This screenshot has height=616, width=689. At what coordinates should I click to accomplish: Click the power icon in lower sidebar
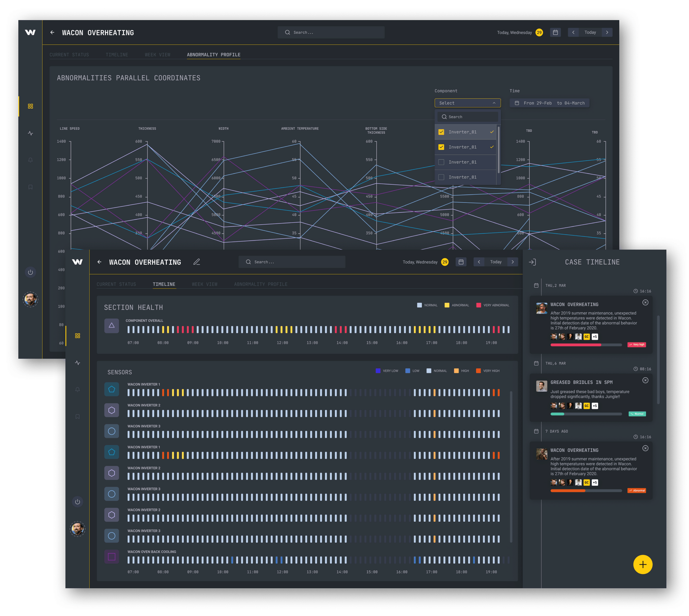(x=78, y=502)
